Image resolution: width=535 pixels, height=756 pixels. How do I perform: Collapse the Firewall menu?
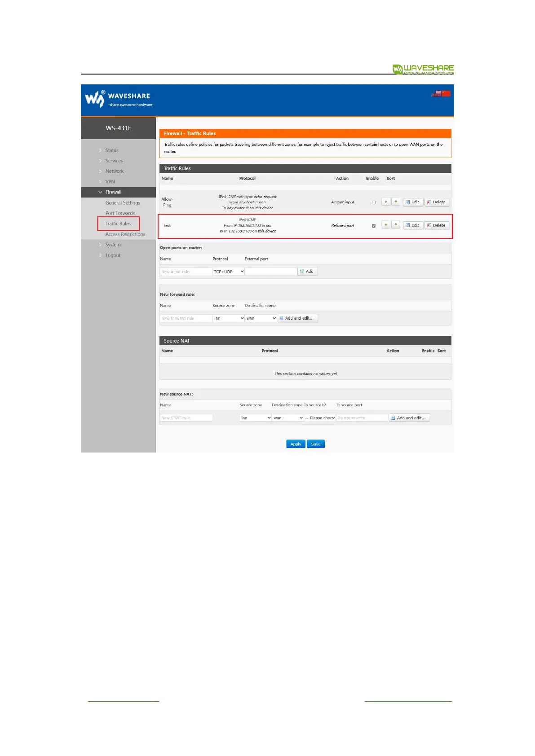pos(113,192)
